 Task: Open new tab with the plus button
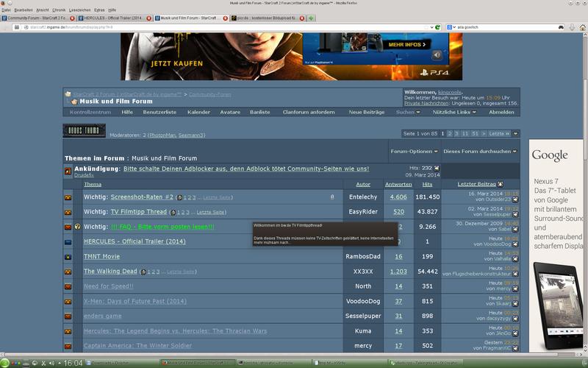(310, 18)
